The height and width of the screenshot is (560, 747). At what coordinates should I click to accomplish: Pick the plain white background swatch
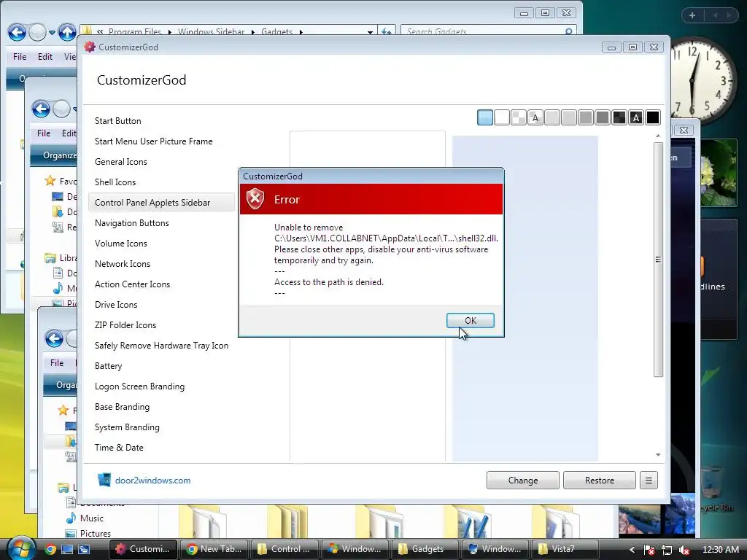point(502,117)
